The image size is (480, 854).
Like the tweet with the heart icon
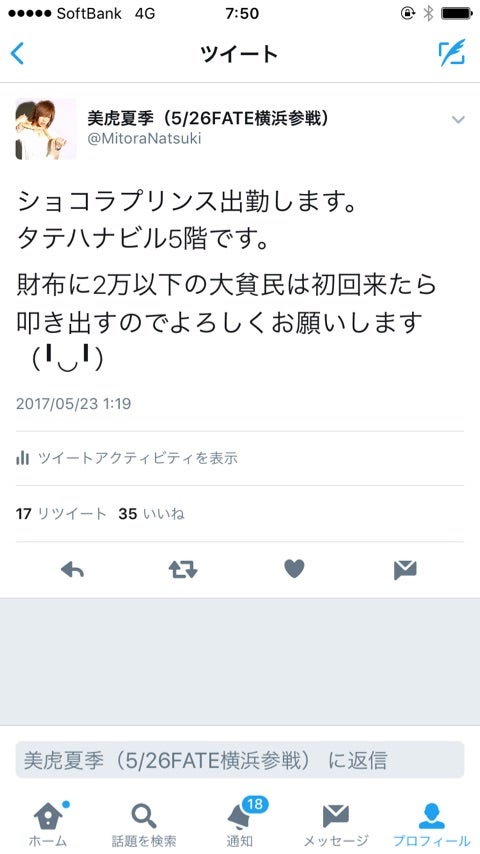[x=294, y=569]
